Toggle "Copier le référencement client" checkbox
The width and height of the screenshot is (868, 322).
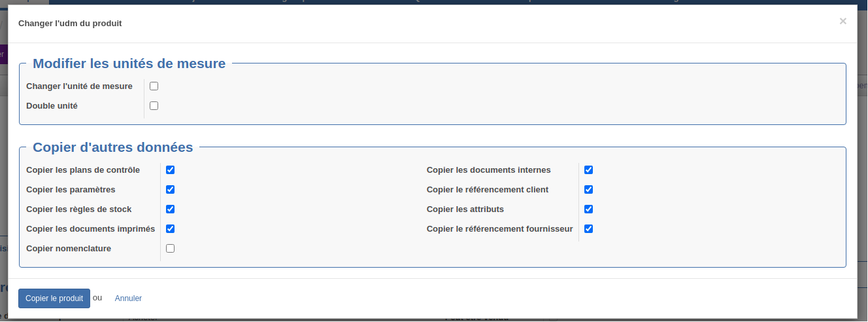(x=588, y=189)
